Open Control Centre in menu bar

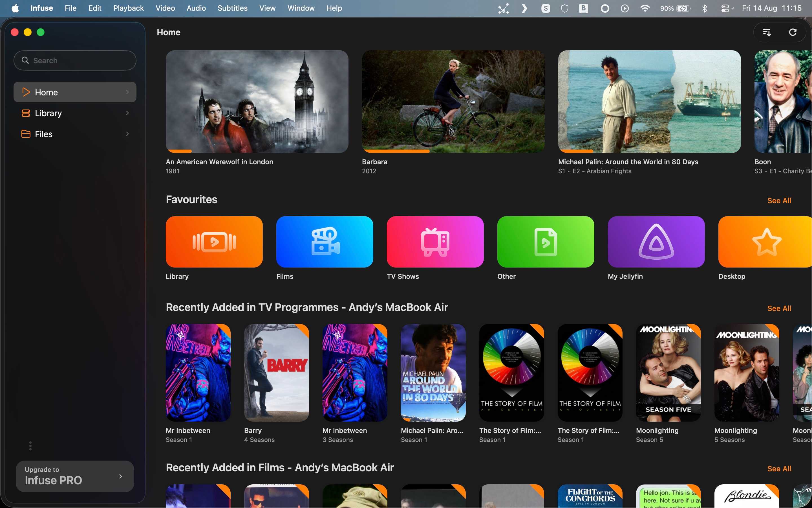coord(725,8)
